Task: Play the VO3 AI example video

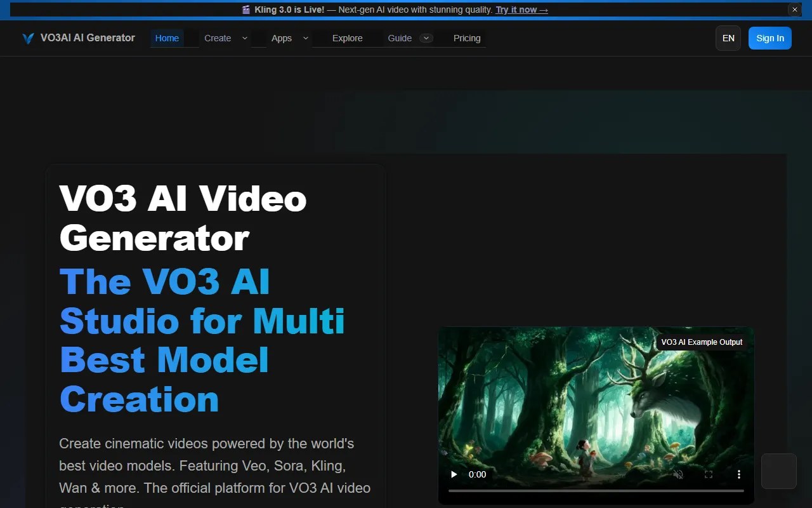Action: pos(454,474)
